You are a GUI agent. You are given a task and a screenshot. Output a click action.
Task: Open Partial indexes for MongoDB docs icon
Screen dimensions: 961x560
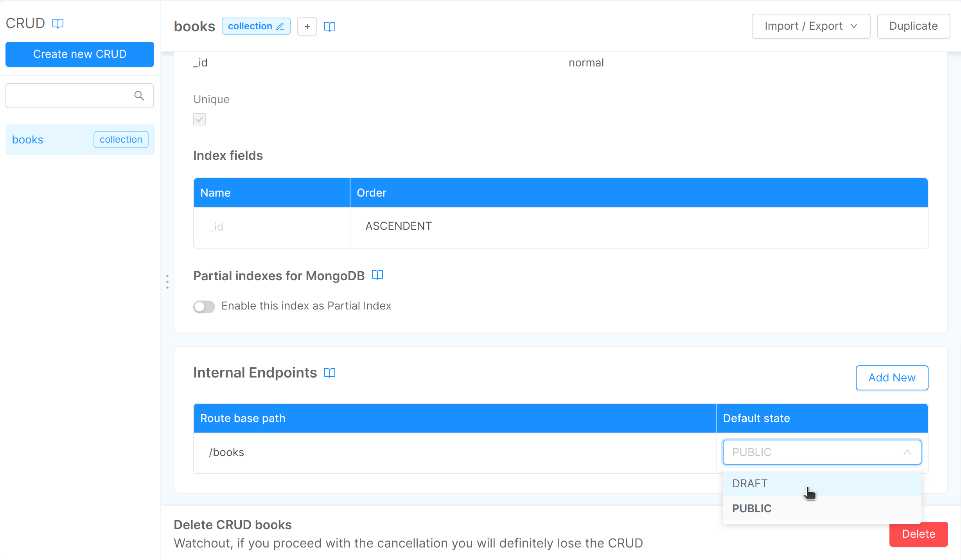pyautogui.click(x=377, y=275)
